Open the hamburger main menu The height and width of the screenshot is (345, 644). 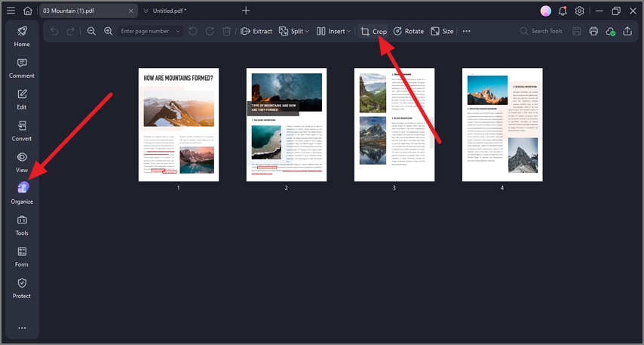11,11
